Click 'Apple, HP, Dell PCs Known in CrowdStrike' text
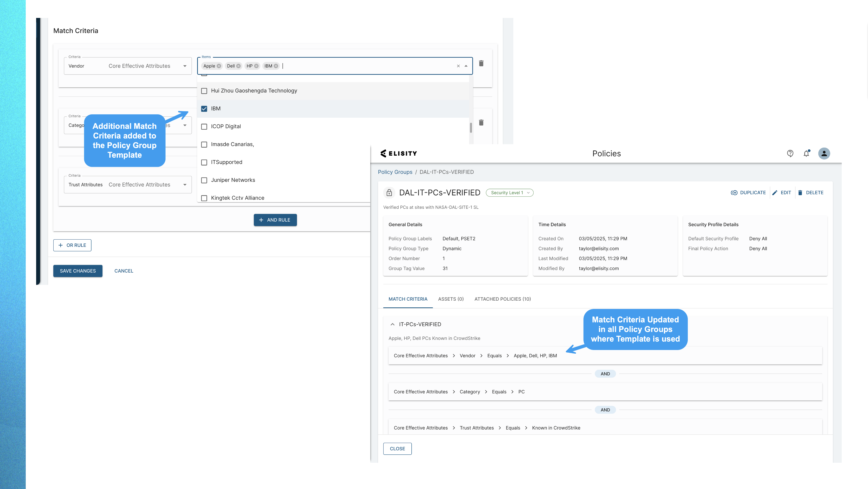 (434, 339)
